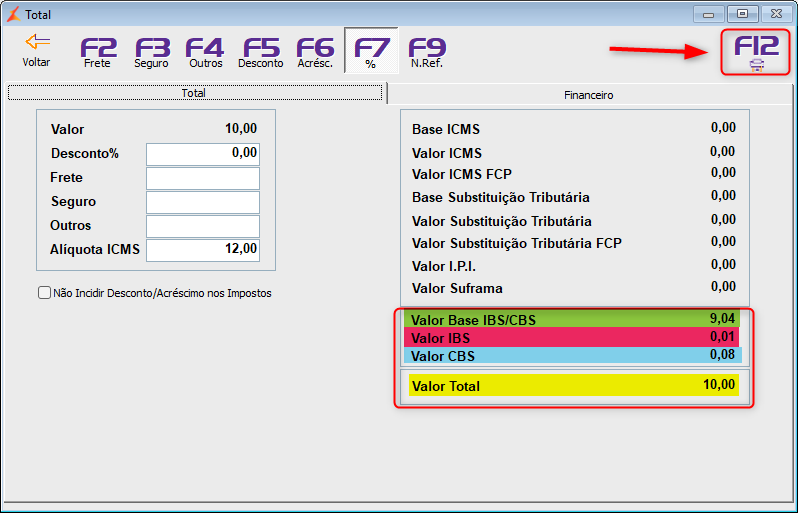Open F9 N.Ref. option
This screenshot has width=798, height=513.
(426, 53)
